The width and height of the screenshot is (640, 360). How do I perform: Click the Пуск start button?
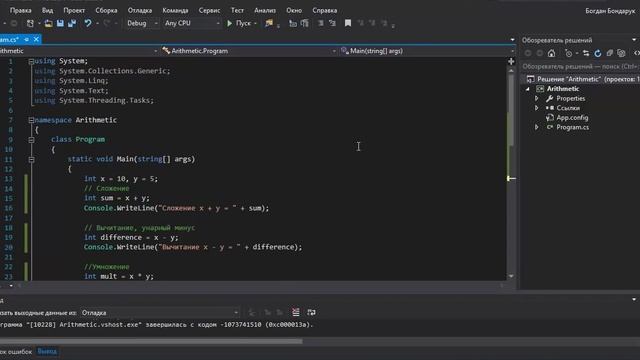(x=239, y=23)
